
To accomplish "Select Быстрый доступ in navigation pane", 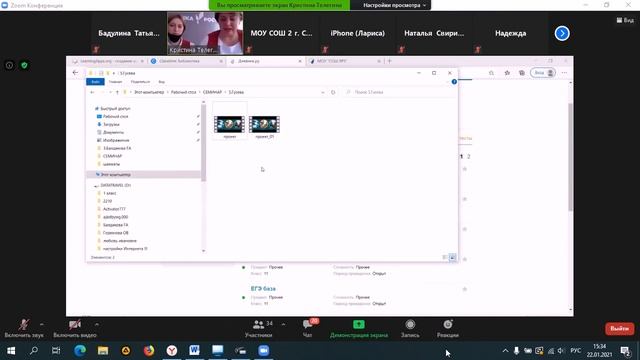I will pos(115,109).
